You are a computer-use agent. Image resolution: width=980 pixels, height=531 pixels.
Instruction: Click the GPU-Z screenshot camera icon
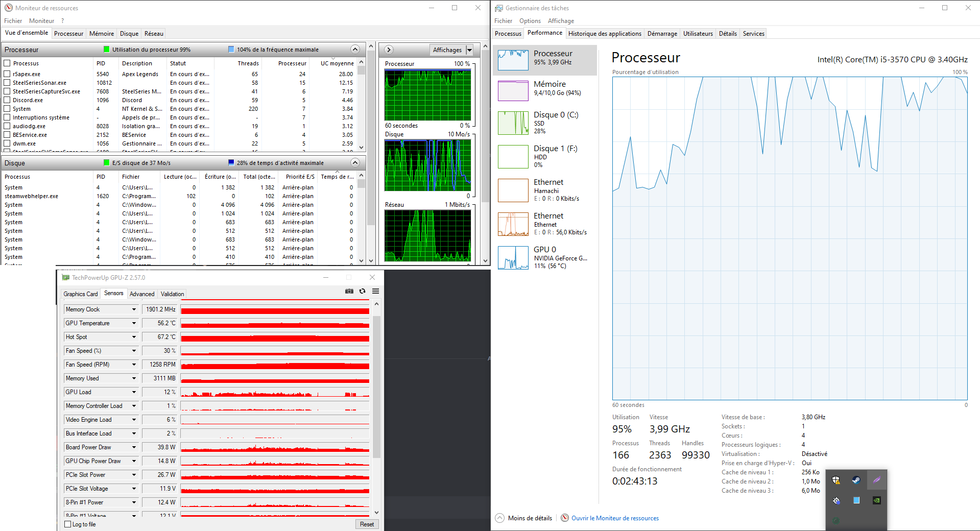(x=349, y=291)
